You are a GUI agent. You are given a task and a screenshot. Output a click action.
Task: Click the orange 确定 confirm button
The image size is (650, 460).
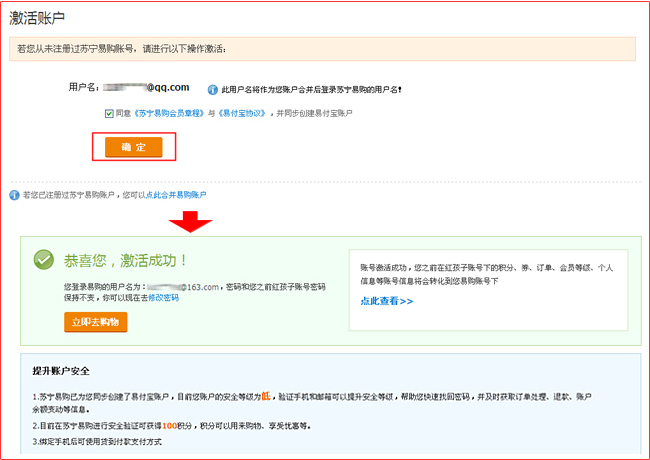coord(133,146)
